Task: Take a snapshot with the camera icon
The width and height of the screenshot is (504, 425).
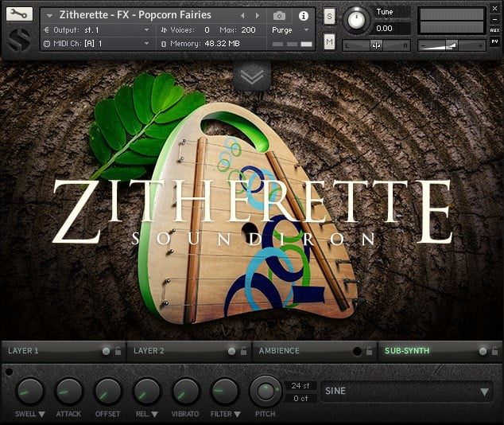Action: [279, 16]
